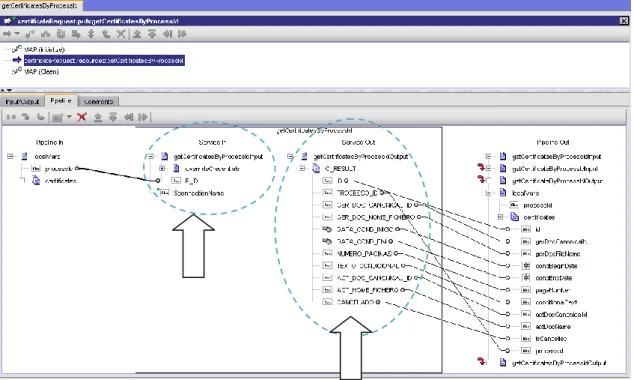Click the move step up icon in flow toolbar

click(x=137, y=34)
